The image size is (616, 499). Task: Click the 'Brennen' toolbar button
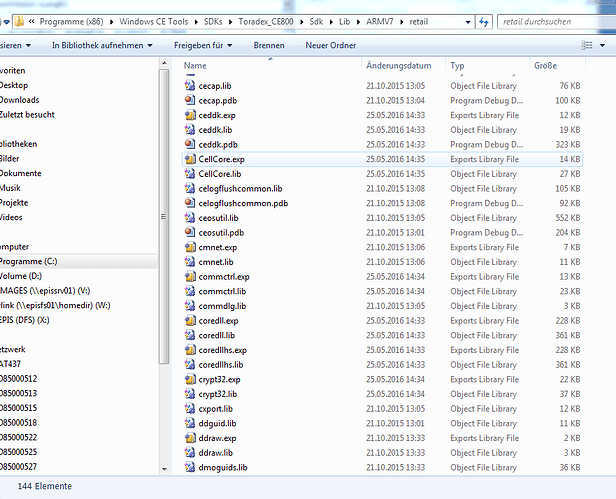coord(269,46)
